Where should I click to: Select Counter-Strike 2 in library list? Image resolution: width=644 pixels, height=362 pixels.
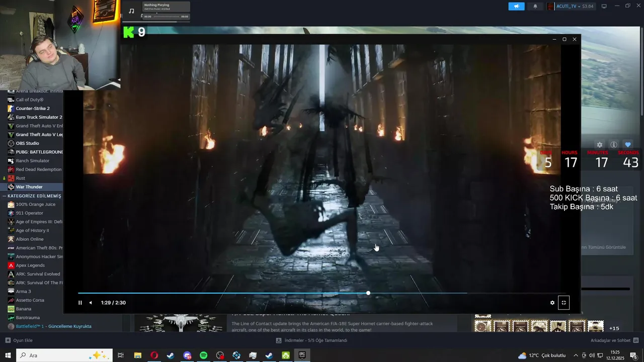pyautogui.click(x=32, y=108)
